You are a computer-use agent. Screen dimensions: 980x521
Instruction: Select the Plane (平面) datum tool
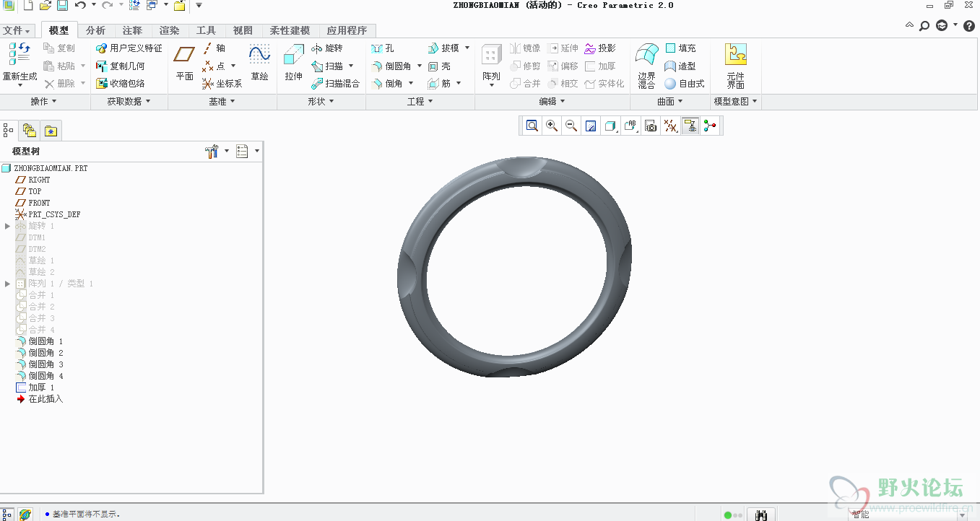185,62
